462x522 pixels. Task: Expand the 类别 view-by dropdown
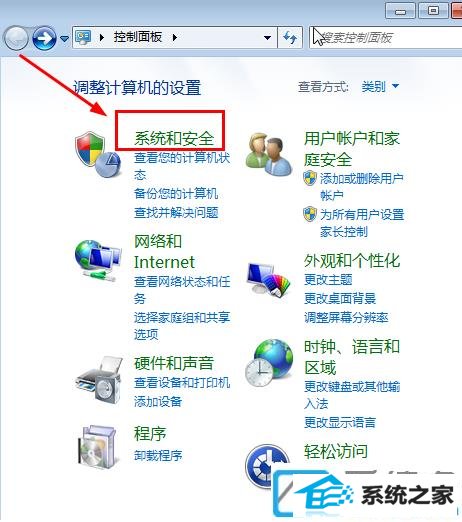[x=380, y=87]
